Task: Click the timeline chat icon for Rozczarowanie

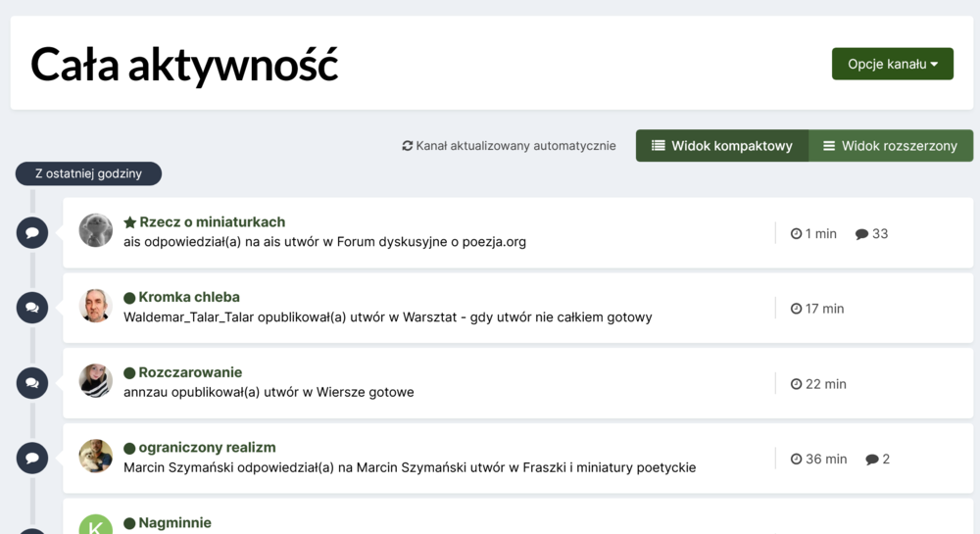Action: pos(32,383)
